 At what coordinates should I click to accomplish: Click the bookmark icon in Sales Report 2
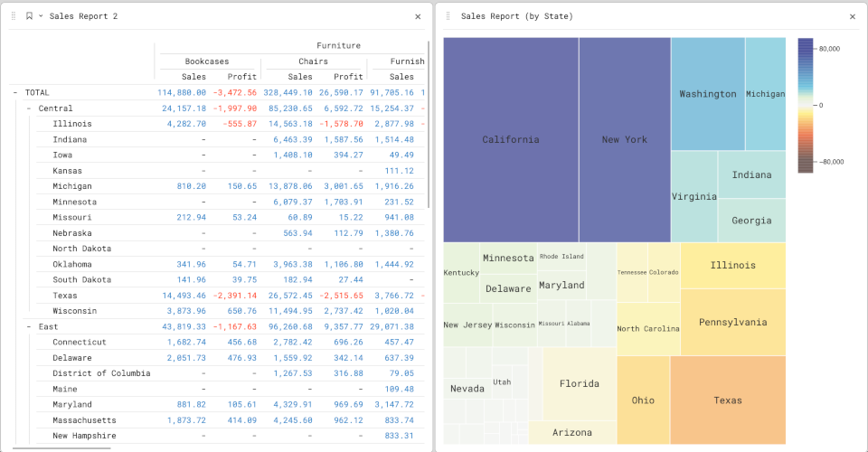tap(29, 16)
